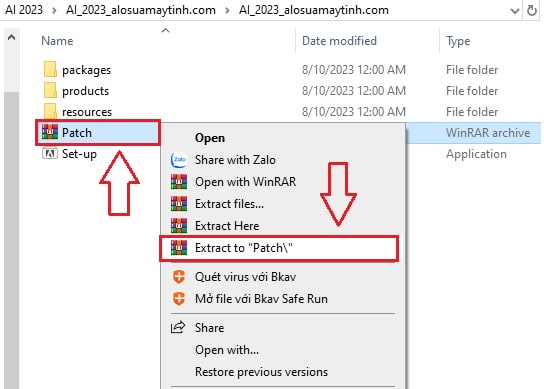Click the Patch WinRAR archive icon
Screen dimensions: 544x389
(50, 133)
